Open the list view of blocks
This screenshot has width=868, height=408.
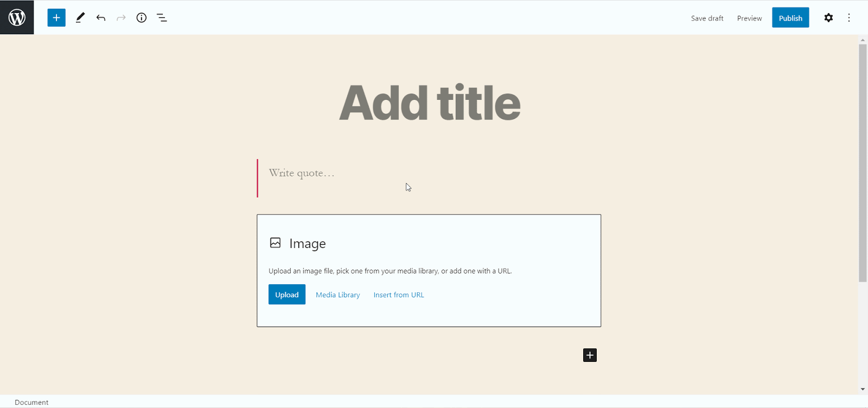[x=161, y=17]
